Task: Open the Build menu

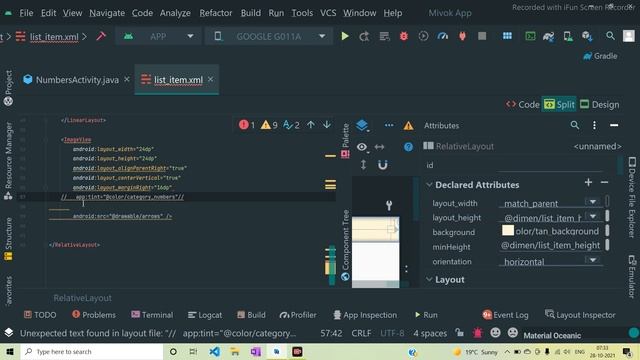Action: pyautogui.click(x=251, y=13)
